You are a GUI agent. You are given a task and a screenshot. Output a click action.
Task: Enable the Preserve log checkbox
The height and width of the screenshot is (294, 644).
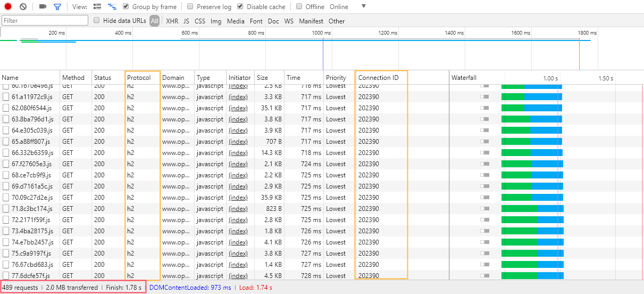(190, 7)
